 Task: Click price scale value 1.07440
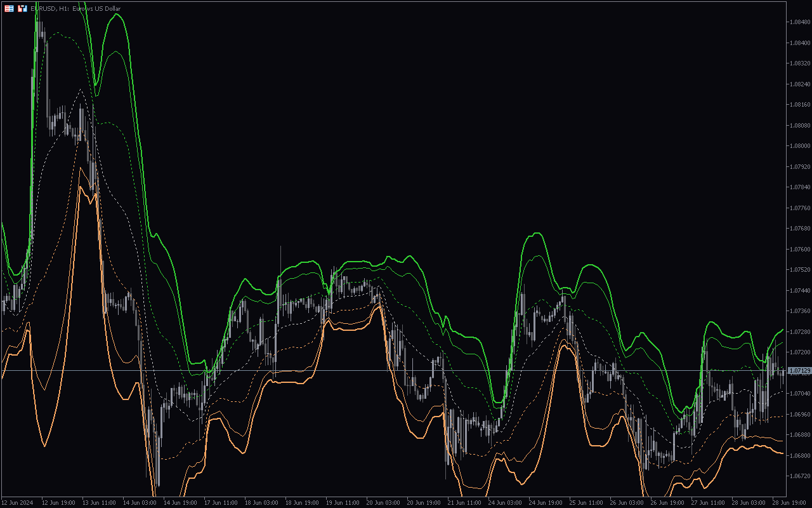799,290
